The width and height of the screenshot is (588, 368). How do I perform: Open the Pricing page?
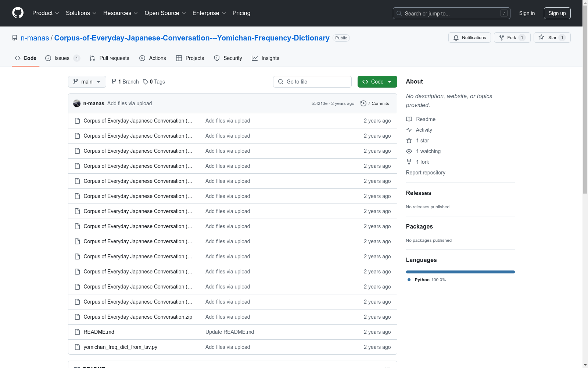241,13
